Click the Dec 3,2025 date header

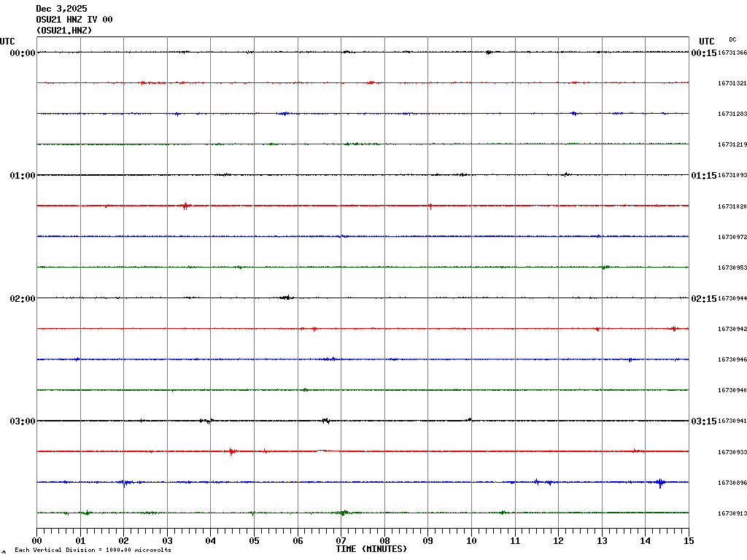click(x=61, y=9)
